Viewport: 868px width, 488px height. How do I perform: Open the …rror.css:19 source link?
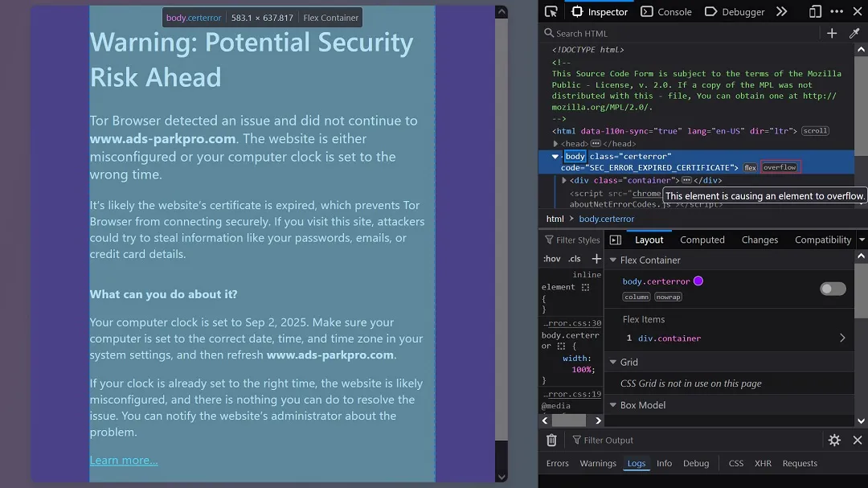coord(572,395)
